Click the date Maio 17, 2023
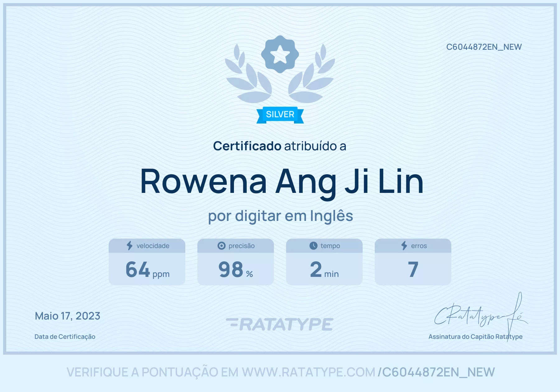The image size is (560, 392). click(68, 316)
